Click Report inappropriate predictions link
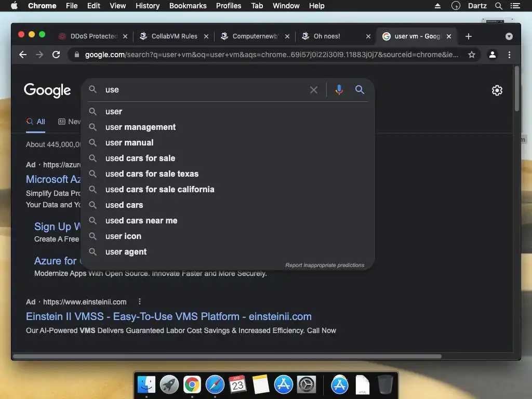Viewport: 532px width, 399px height. pyautogui.click(x=325, y=265)
